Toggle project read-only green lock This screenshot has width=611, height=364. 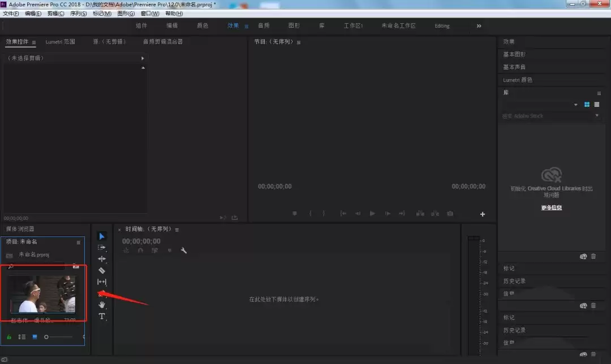click(x=9, y=337)
